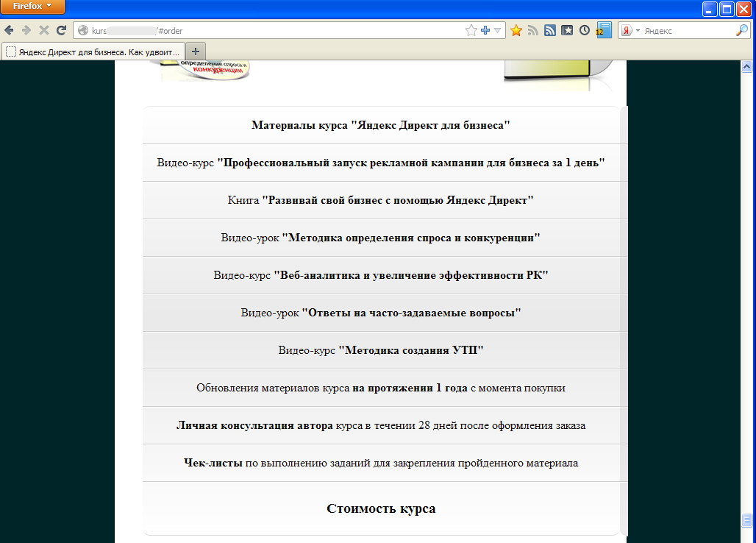The height and width of the screenshot is (543, 756).
Task: Click row Методика создания УТП
Action: point(381,350)
